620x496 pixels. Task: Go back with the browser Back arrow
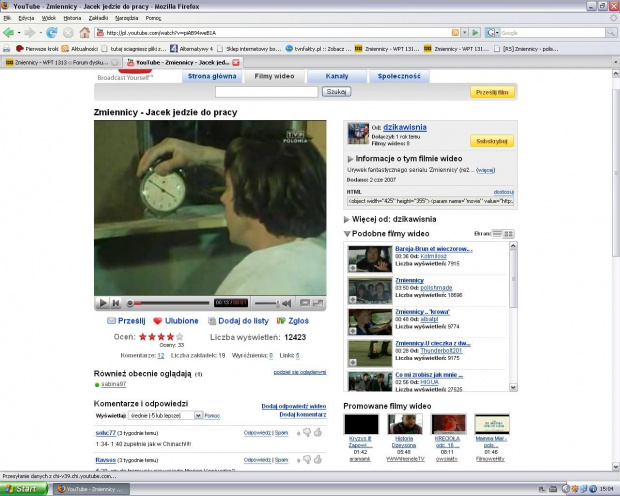8,33
